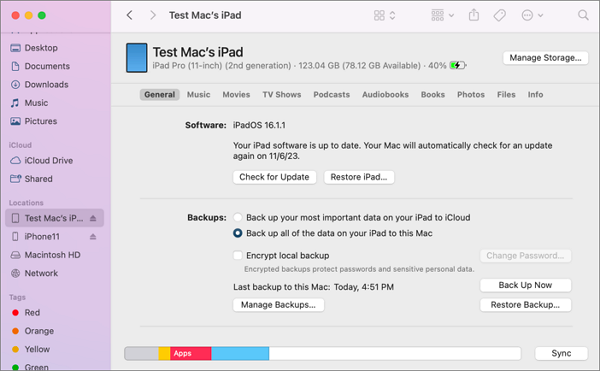Switch to the TV Shows tab
The height and width of the screenshot is (371, 600).
(282, 94)
